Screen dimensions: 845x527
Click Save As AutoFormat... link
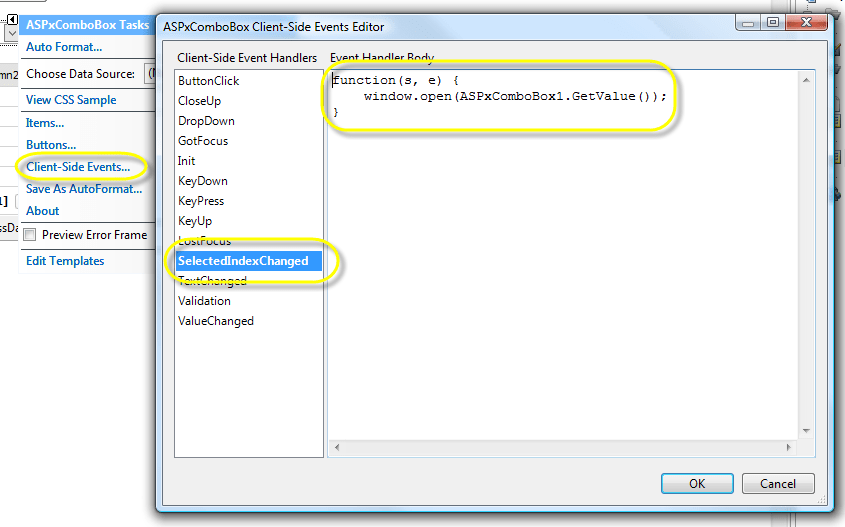pos(84,189)
